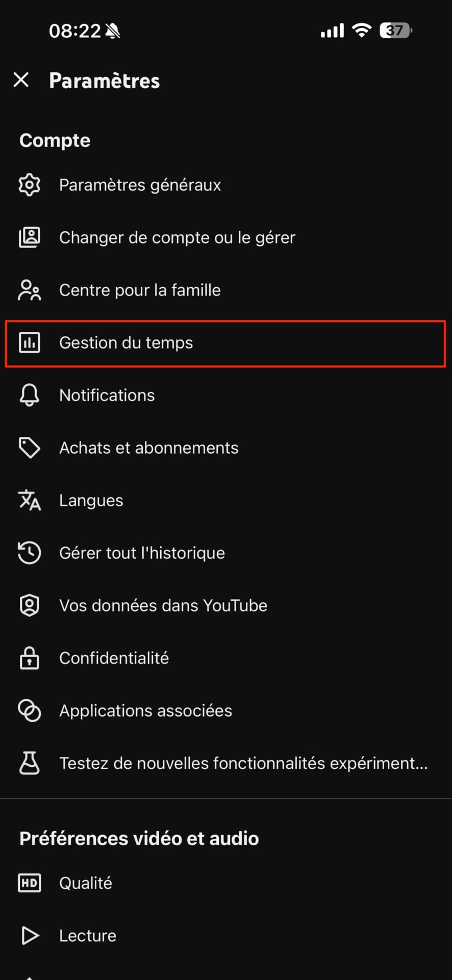The height and width of the screenshot is (980, 452).
Task: Click the Notifications bell icon
Action: coord(29,395)
